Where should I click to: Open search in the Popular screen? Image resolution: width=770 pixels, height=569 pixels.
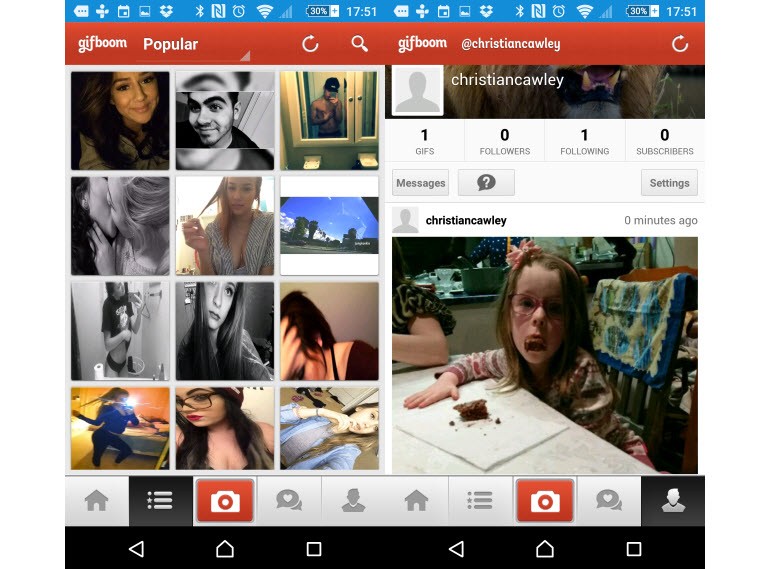point(359,44)
